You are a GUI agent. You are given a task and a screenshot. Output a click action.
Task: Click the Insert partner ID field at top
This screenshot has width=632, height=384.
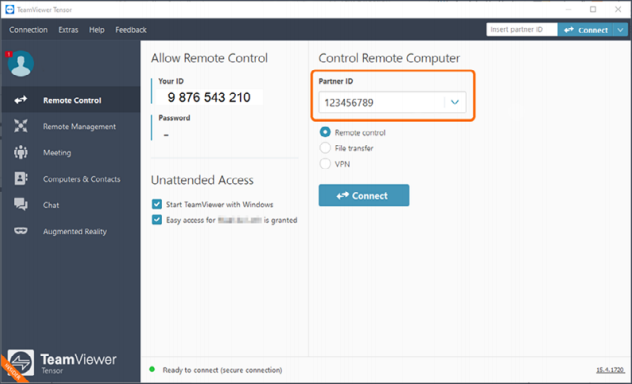pos(522,29)
